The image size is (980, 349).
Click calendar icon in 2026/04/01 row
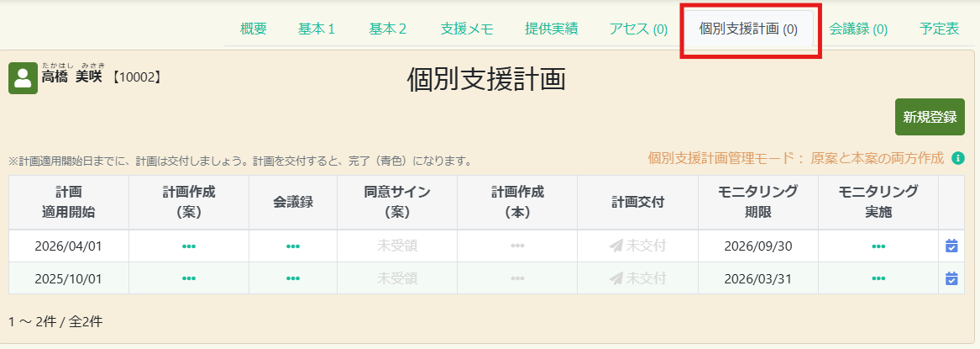pyautogui.click(x=951, y=246)
